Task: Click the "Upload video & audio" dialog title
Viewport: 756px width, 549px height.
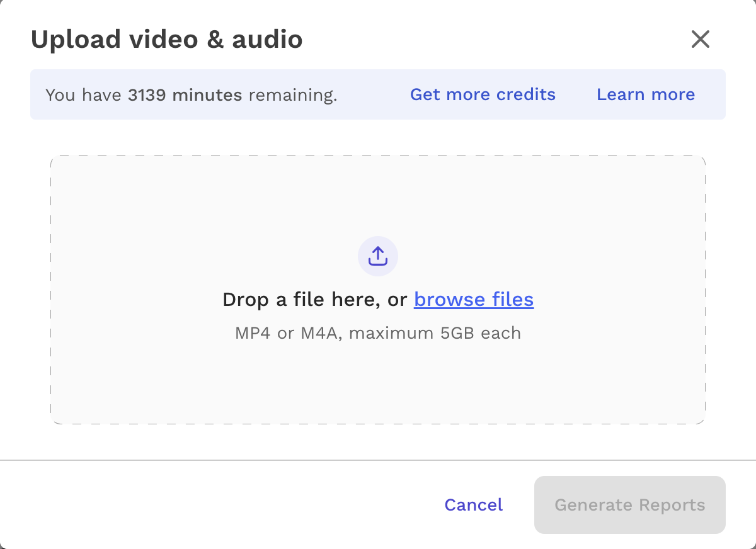Action: click(166, 40)
